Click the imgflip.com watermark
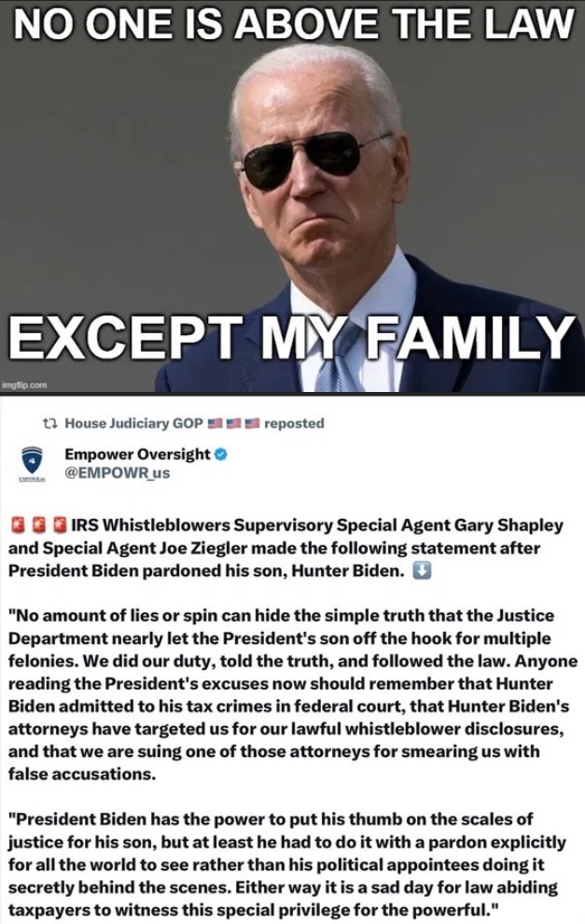The width and height of the screenshot is (585, 924). [x=24, y=386]
